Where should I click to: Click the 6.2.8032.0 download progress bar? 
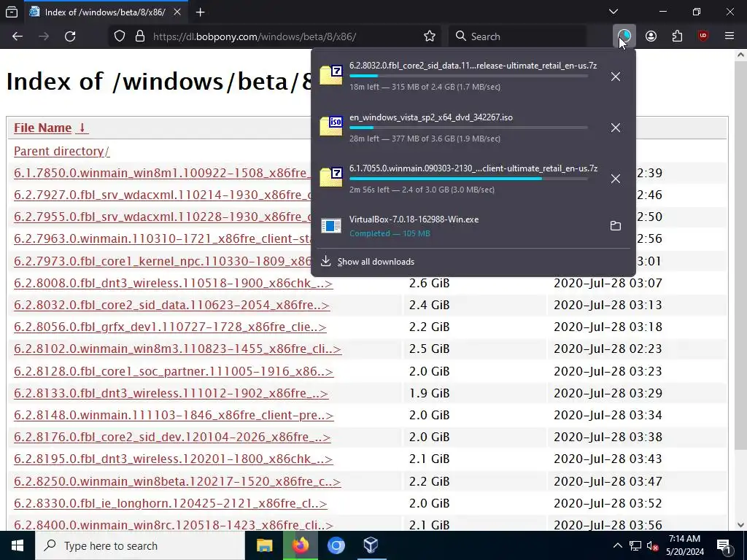468,76
